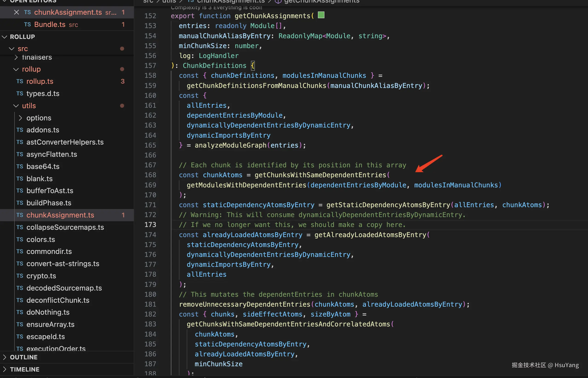Click the TS file icon of types.d.ts
The image size is (588, 378).
pos(20,93)
